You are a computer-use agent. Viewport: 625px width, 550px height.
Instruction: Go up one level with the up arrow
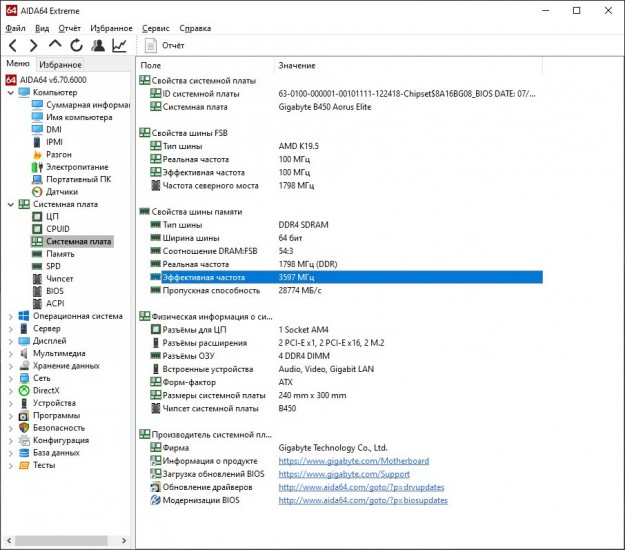pos(55,45)
